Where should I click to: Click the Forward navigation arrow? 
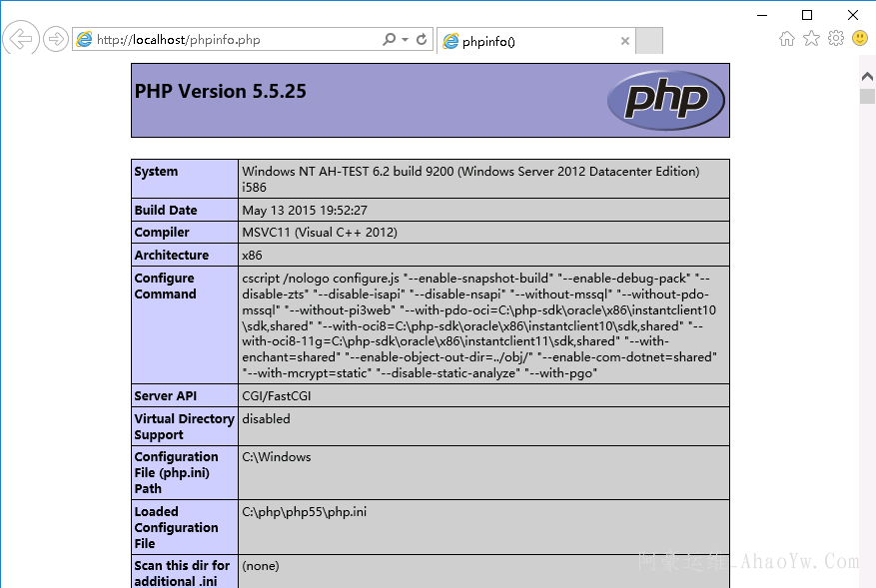[56, 39]
